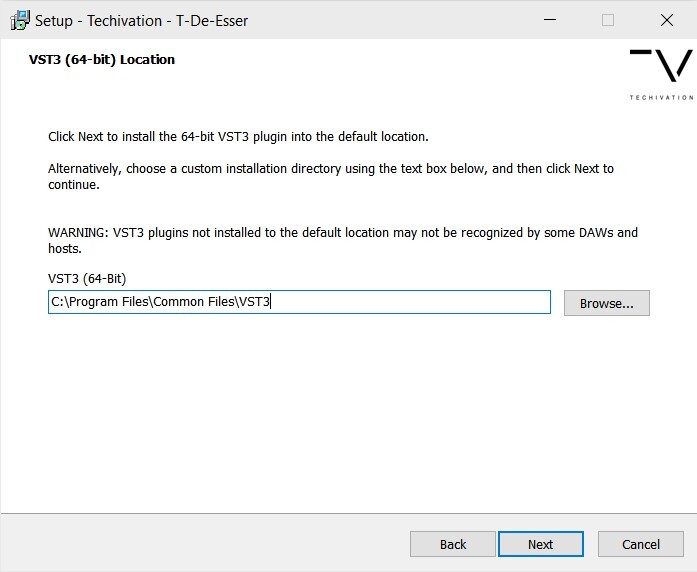This screenshot has width=697, height=572.
Task: Click the 'VST3 (64-Bit)' field label
Action: [87, 279]
